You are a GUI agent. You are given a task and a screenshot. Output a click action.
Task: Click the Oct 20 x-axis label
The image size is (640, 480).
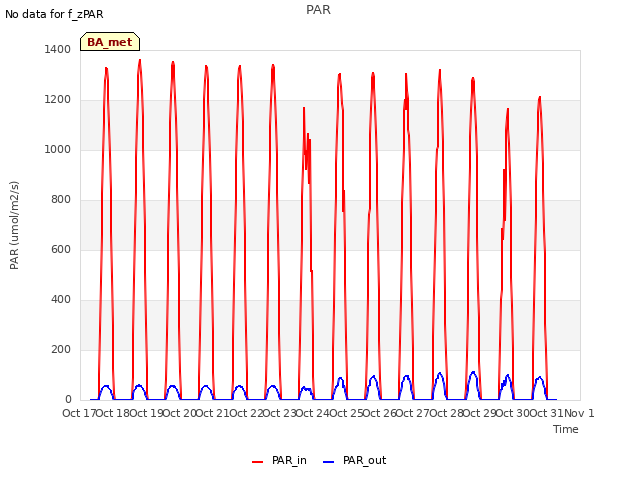tap(179, 413)
